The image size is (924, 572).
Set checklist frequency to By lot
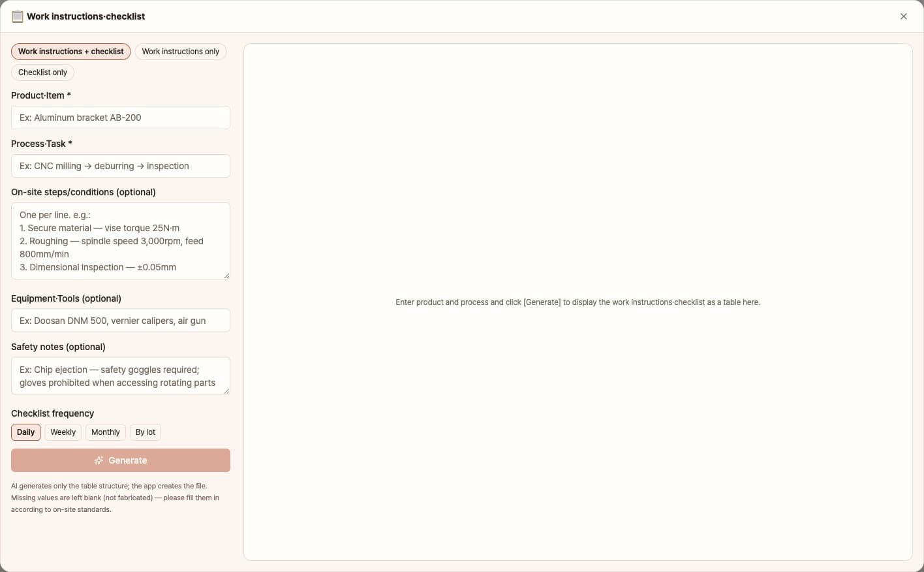[x=146, y=432]
